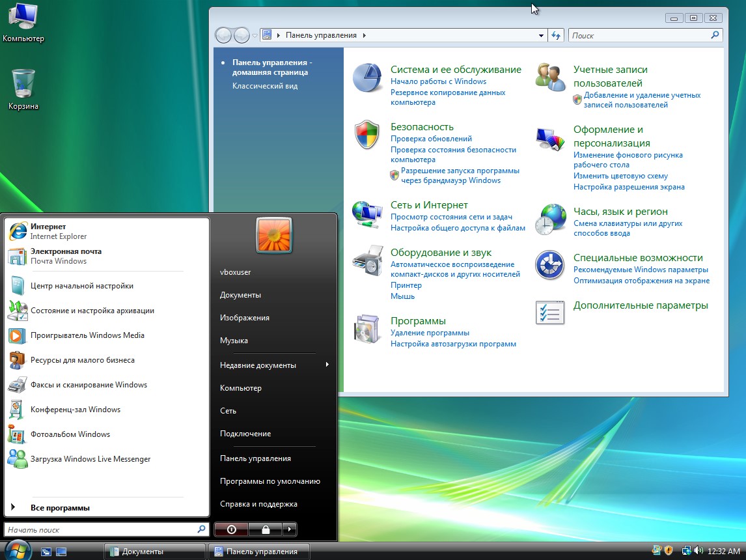The image size is (746, 560).
Task: Click the Back navigation button in Control Panel
Action: [224, 35]
